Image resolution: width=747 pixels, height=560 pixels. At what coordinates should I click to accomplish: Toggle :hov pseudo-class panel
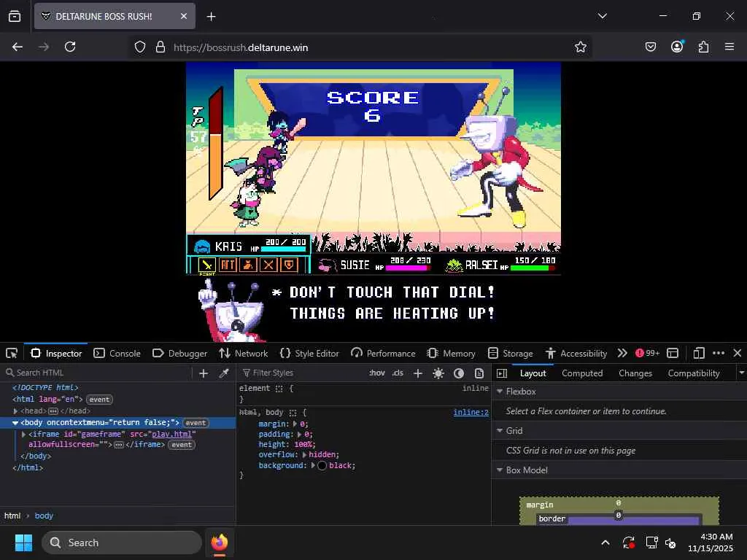(x=377, y=373)
